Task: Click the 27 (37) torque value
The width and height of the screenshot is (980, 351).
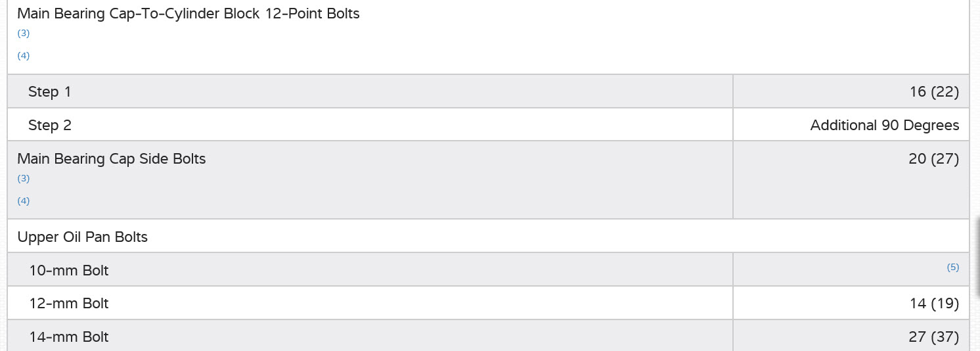Action: point(933,337)
